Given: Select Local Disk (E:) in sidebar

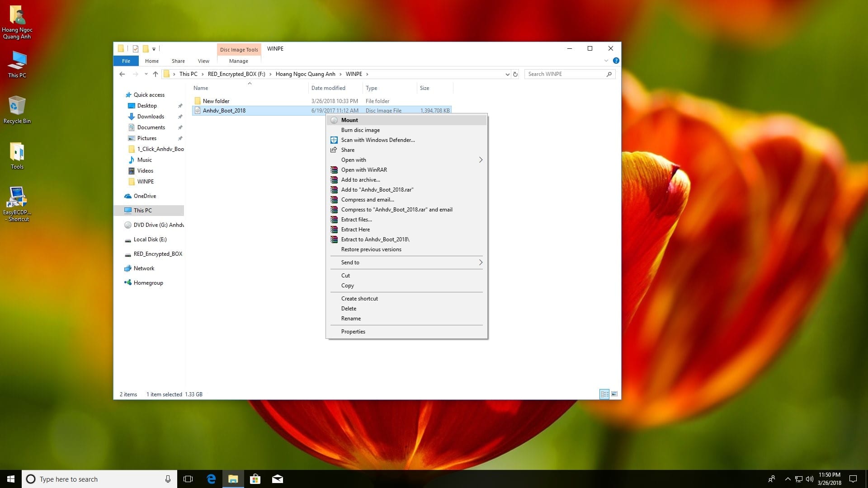Looking at the screenshot, I should [x=150, y=239].
